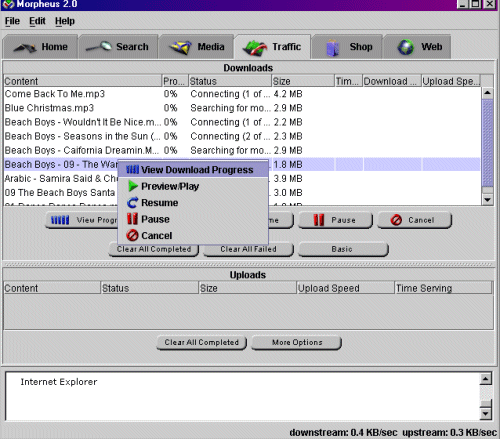
Task: Open the Help menu
Action: (65, 21)
